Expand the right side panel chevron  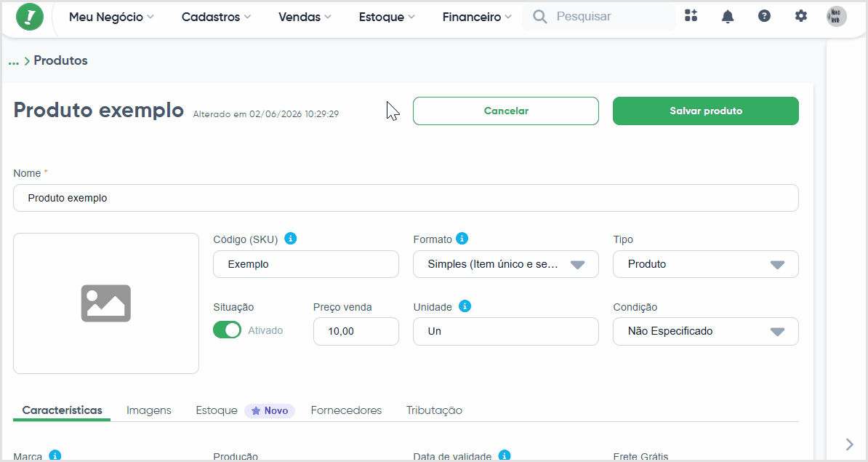(x=849, y=444)
